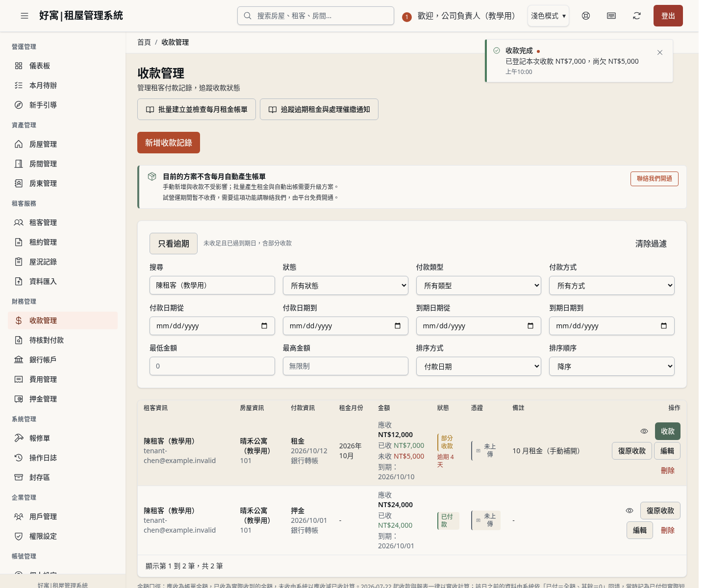This screenshot has width=706, height=588.
Task: Open 追蹤逾期租金與處理催繳通知 guide
Action: pos(319,109)
